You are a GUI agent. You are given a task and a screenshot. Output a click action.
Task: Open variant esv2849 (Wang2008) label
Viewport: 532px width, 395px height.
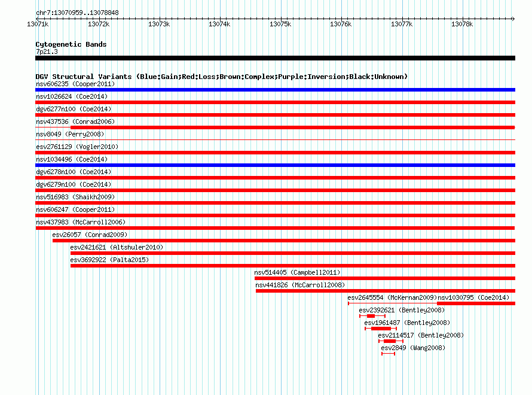pos(413,348)
